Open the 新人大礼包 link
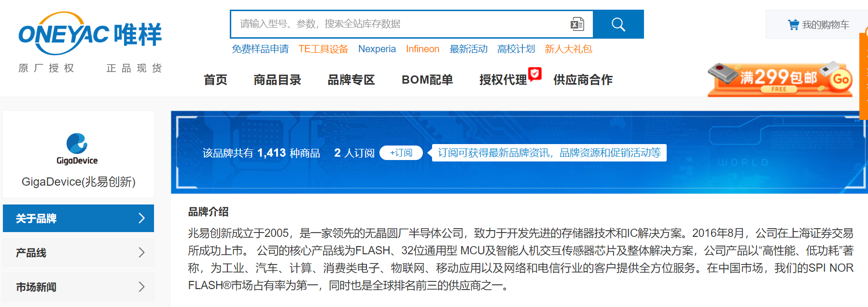 [568, 49]
